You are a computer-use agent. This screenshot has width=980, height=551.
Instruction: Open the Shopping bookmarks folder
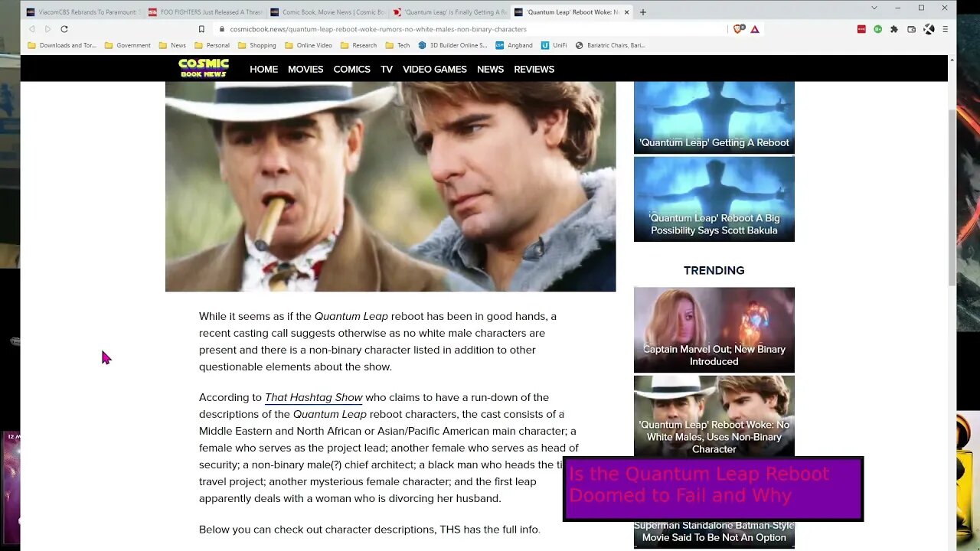click(257, 45)
